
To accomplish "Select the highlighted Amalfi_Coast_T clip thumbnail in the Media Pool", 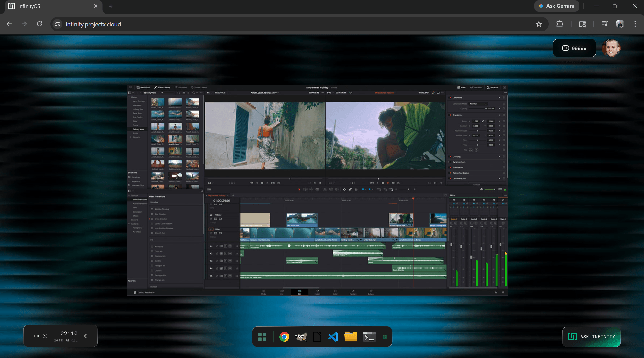I will pyautogui.click(x=175, y=138).
